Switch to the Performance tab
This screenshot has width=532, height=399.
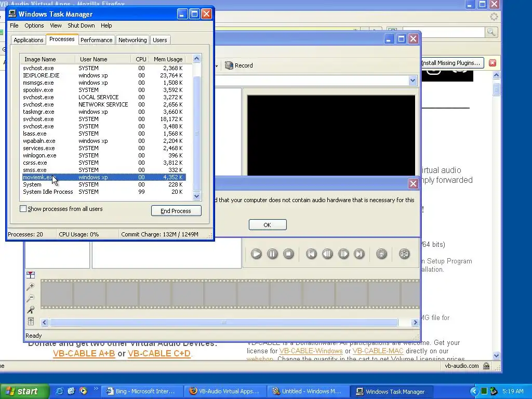96,39
